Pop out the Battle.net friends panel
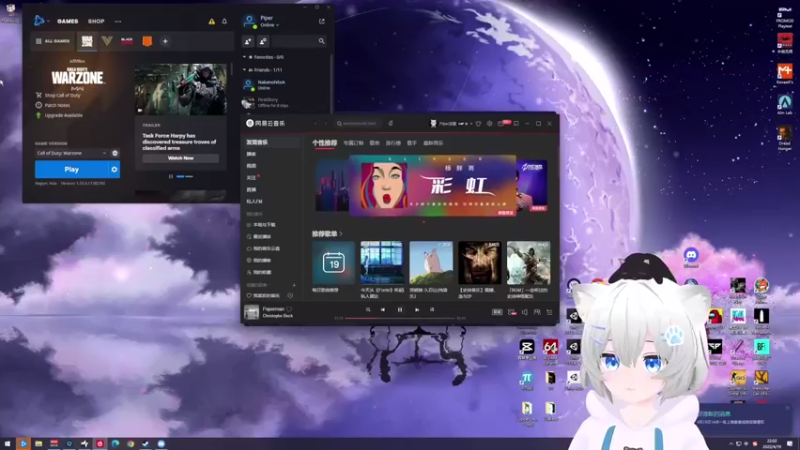This screenshot has height=450, width=800. click(321, 21)
